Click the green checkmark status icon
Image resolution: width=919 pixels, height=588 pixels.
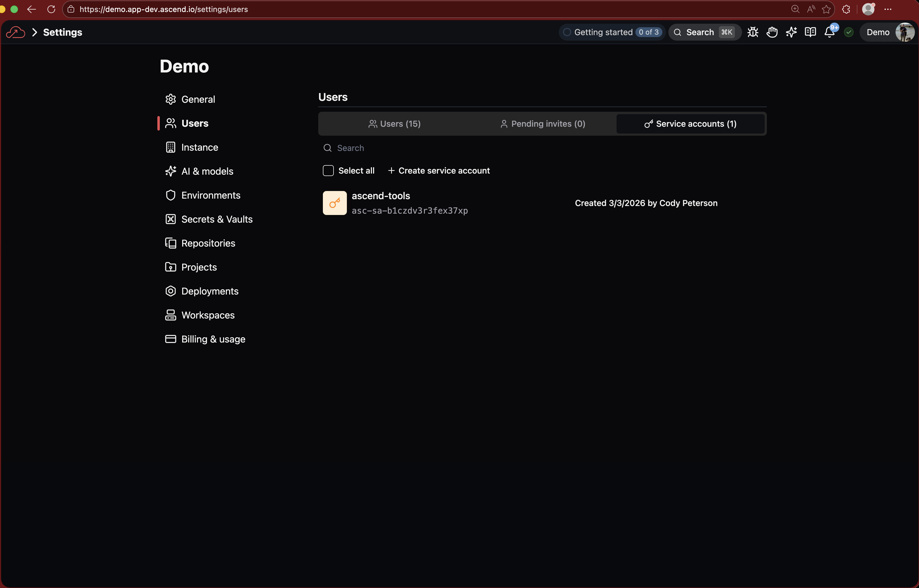[x=849, y=32]
